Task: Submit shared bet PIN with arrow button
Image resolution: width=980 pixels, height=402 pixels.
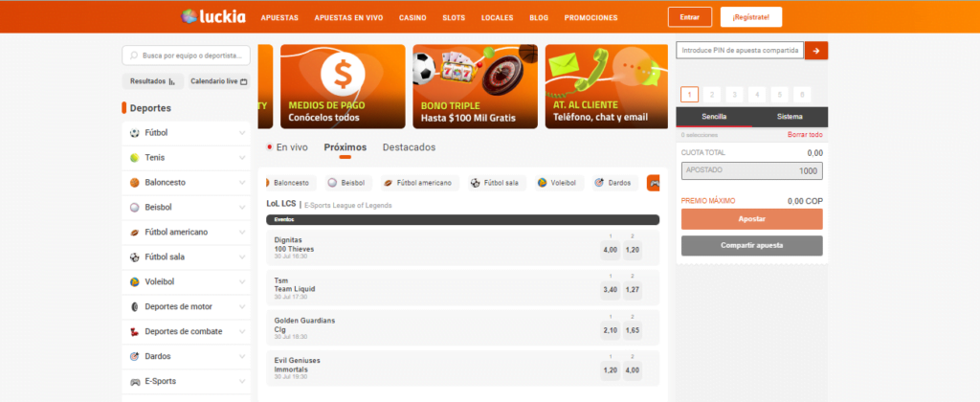Action: click(x=816, y=51)
